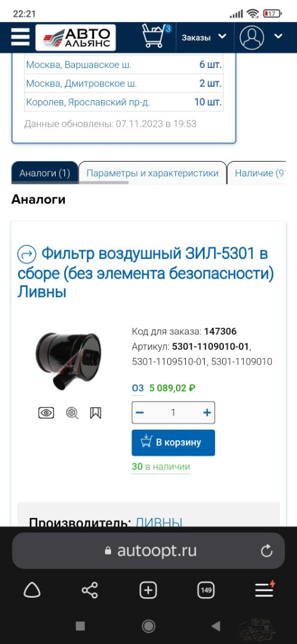Open the hamburger menu in header
The height and width of the screenshot is (644, 297).
tap(20, 37)
